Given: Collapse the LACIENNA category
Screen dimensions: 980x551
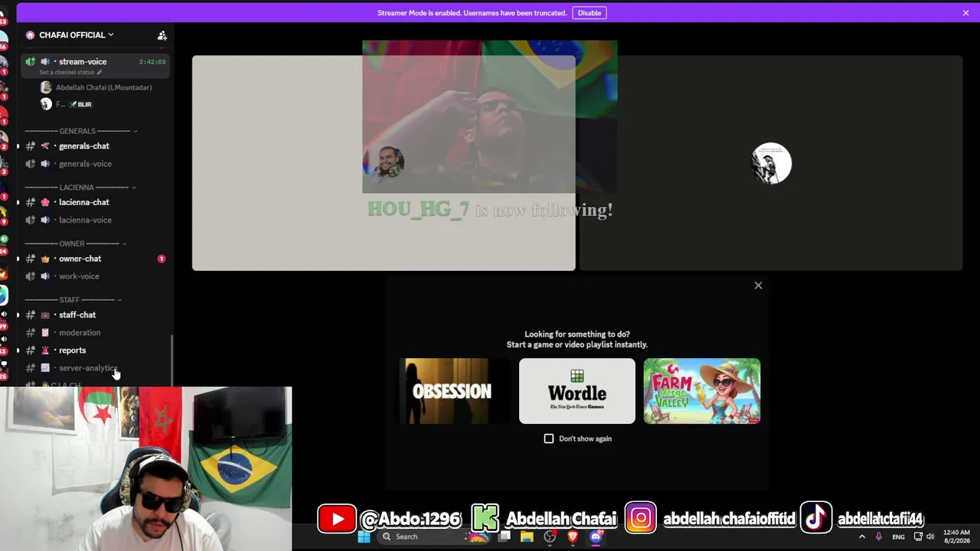Looking at the screenshot, I should coord(80,187).
